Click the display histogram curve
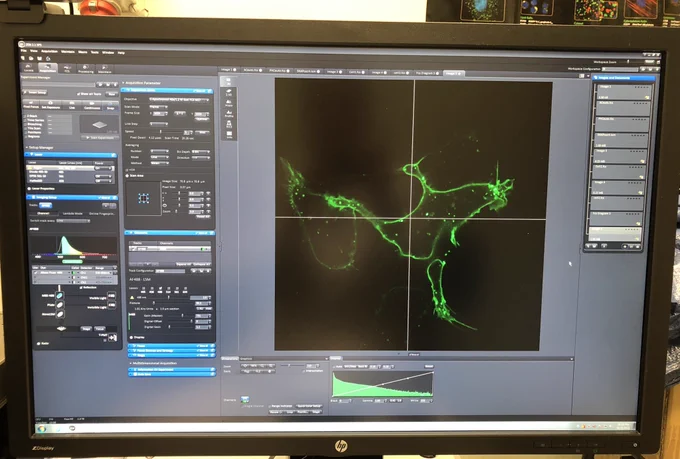680x459 pixels. point(382,384)
